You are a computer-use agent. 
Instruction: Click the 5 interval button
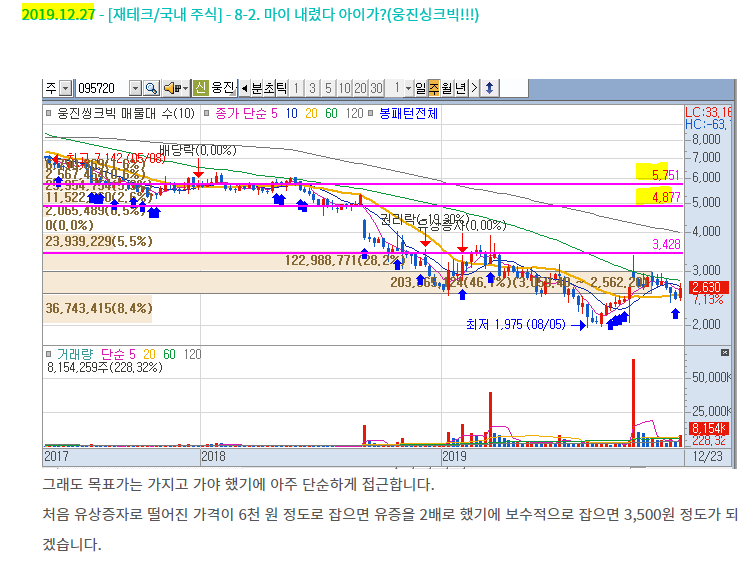point(328,88)
